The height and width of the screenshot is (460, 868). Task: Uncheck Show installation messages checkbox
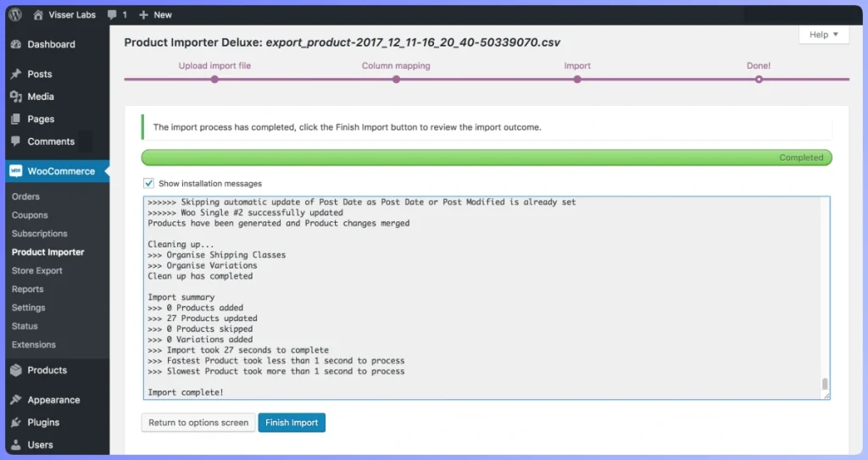click(x=148, y=183)
